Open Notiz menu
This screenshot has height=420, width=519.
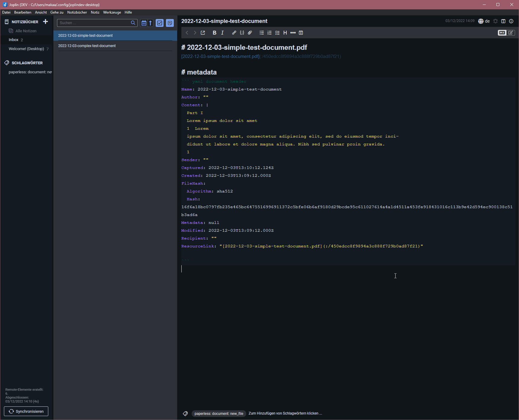click(95, 12)
